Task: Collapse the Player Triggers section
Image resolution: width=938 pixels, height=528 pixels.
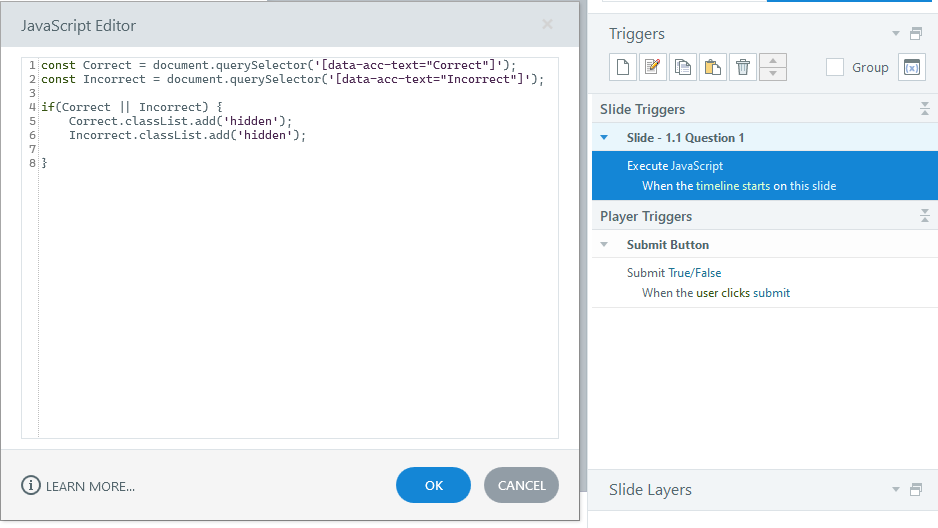Action: point(925,216)
